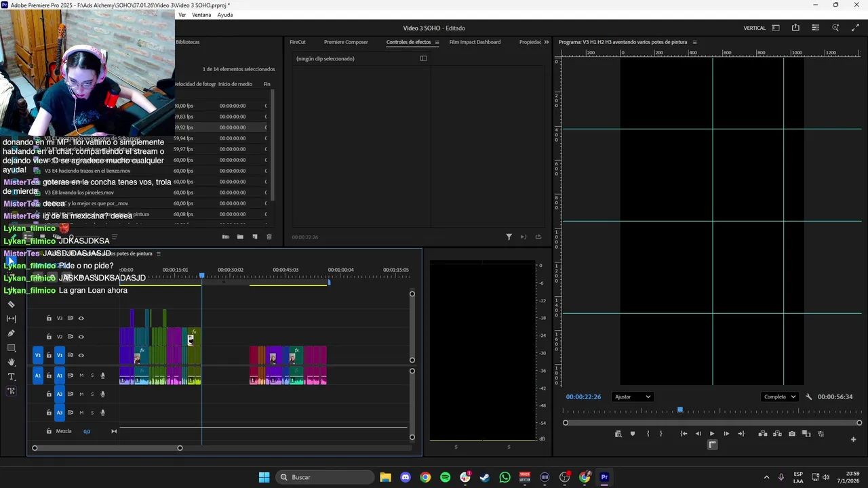Image resolution: width=868 pixels, height=488 pixels.
Task: Select the Type tool
Action: tap(11, 377)
